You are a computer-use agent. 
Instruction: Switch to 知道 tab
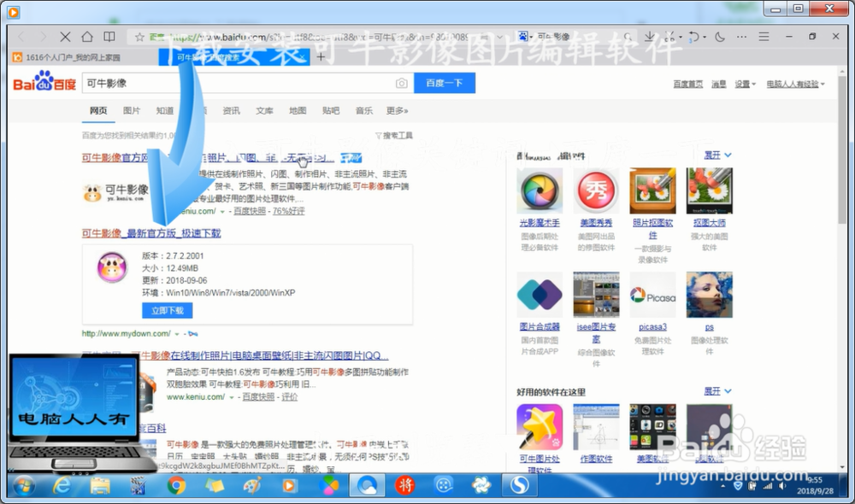(165, 110)
